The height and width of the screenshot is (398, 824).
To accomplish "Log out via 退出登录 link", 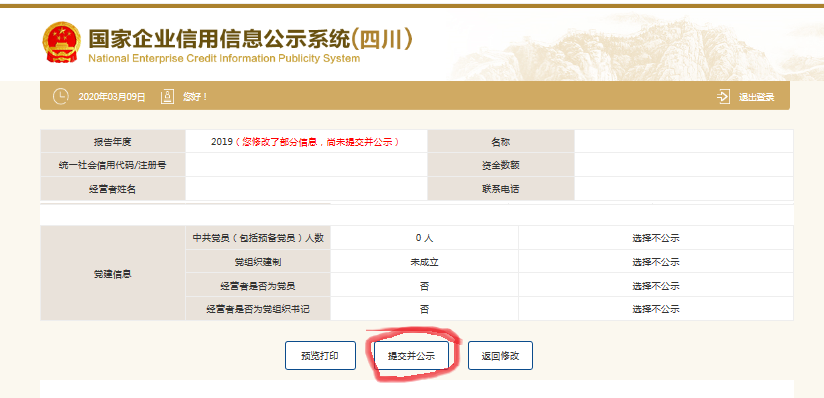I will pyautogui.click(x=756, y=97).
